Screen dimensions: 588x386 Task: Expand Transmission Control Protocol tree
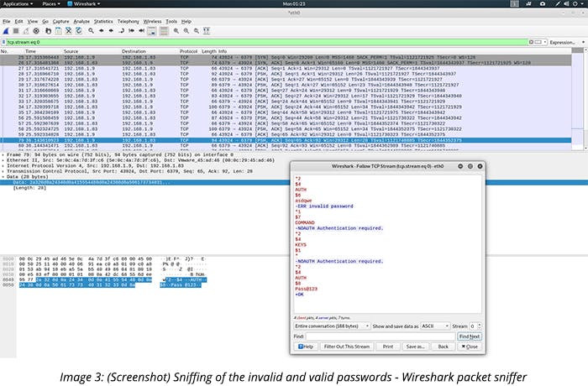[x=3, y=171]
